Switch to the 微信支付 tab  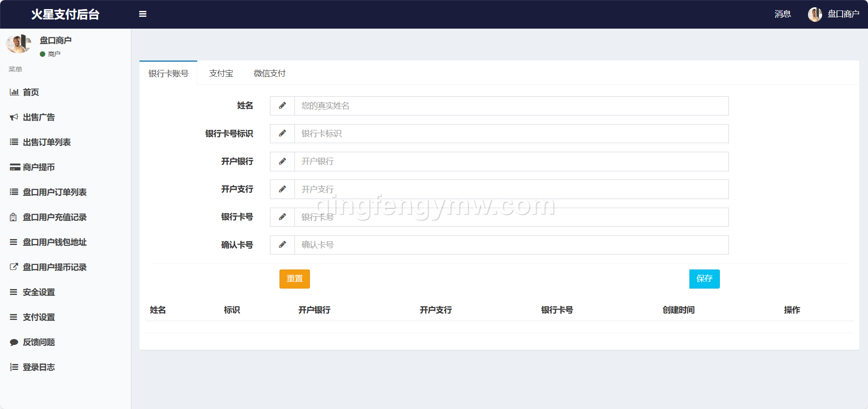[269, 73]
